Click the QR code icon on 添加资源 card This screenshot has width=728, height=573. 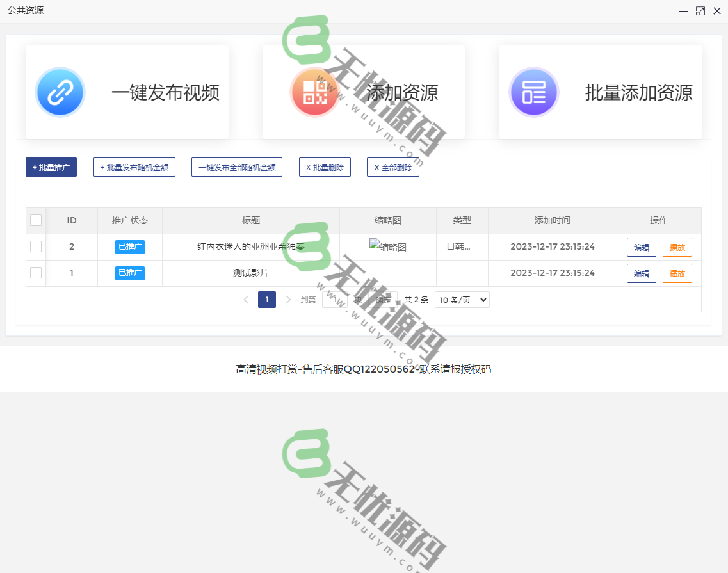[315, 92]
